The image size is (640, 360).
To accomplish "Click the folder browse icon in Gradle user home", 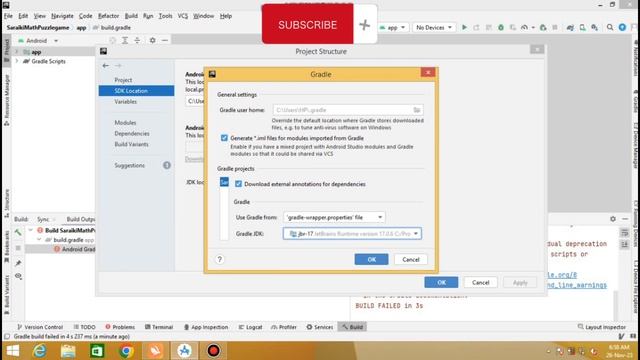I will click(416, 110).
